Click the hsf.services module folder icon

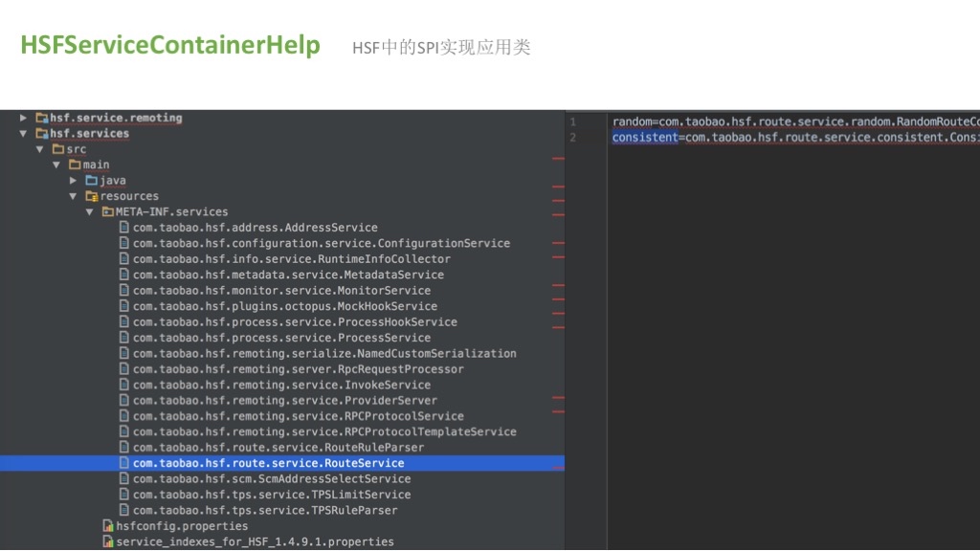click(x=42, y=133)
